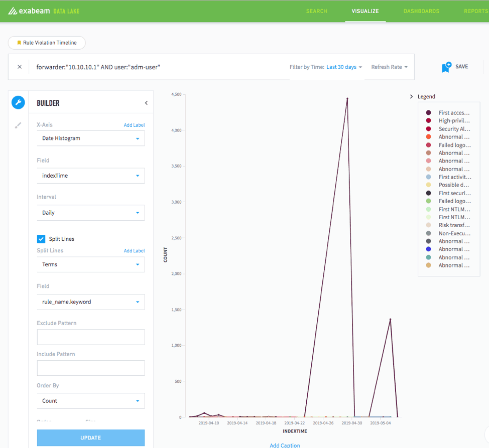
Task: Open the Terms split lines dropdown
Action: click(x=90, y=264)
